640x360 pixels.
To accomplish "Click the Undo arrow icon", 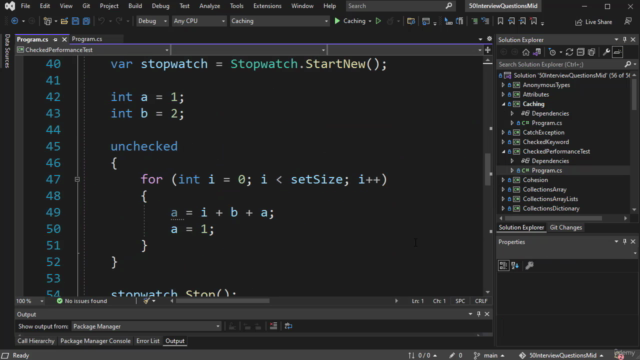I will (x=102, y=21).
